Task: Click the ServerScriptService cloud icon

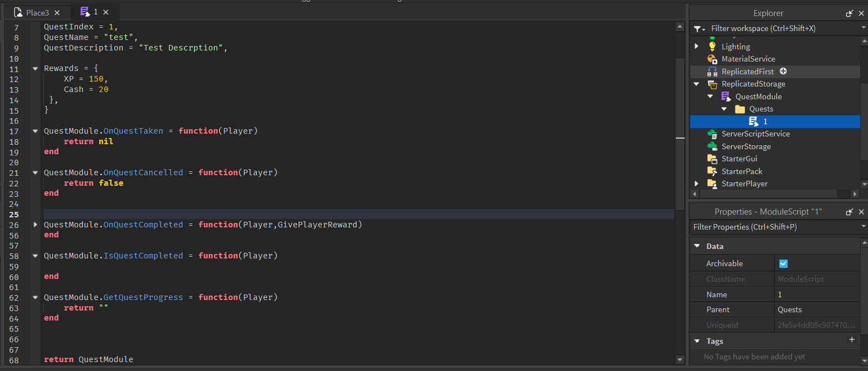Action: [x=712, y=134]
